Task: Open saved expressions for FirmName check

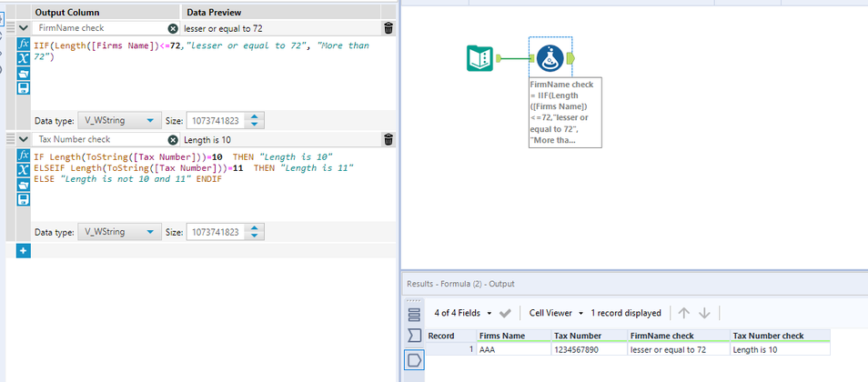Action: click(x=24, y=74)
